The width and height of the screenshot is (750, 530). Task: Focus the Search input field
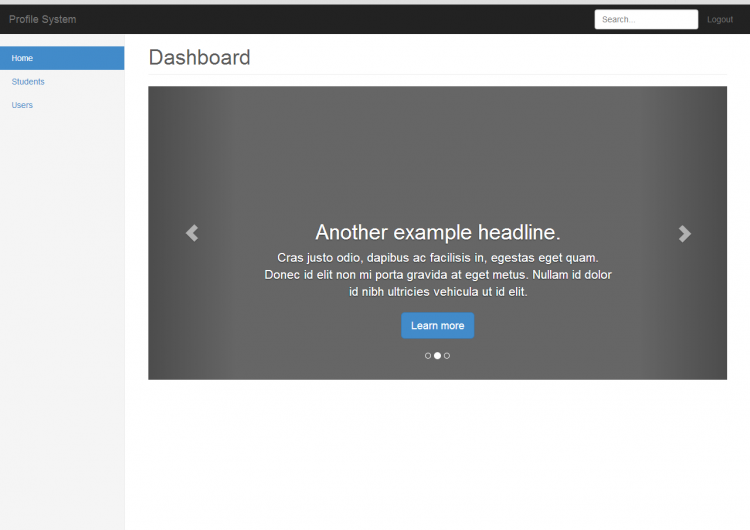(x=646, y=19)
